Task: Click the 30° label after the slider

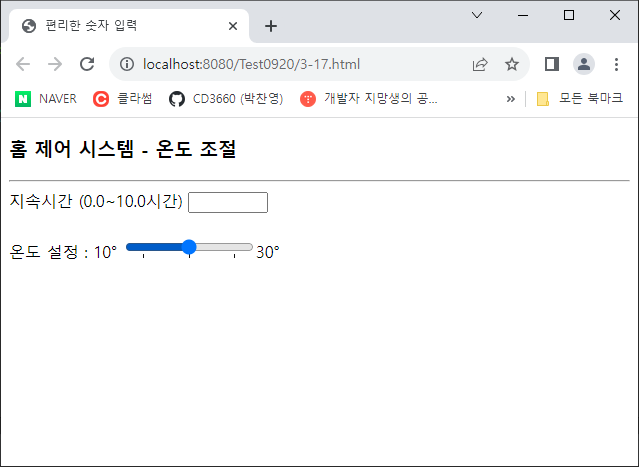Action: (x=268, y=252)
